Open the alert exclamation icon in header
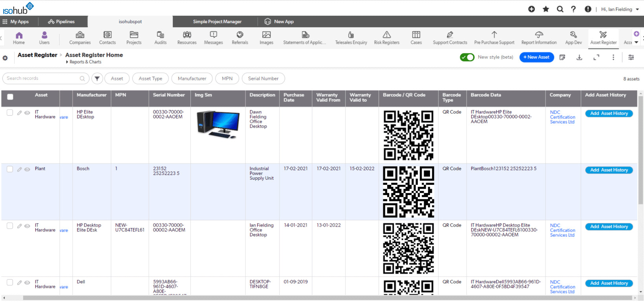This screenshot has width=644, height=302. click(588, 9)
